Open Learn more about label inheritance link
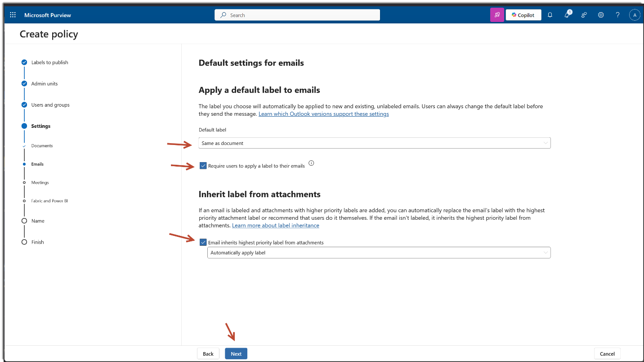 click(x=275, y=225)
